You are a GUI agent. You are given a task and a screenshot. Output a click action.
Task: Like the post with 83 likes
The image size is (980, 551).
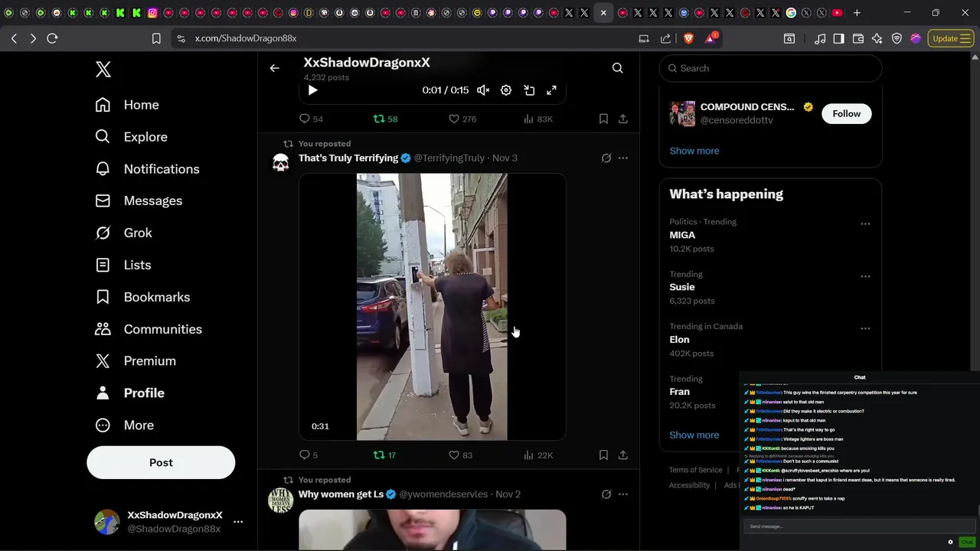point(460,455)
